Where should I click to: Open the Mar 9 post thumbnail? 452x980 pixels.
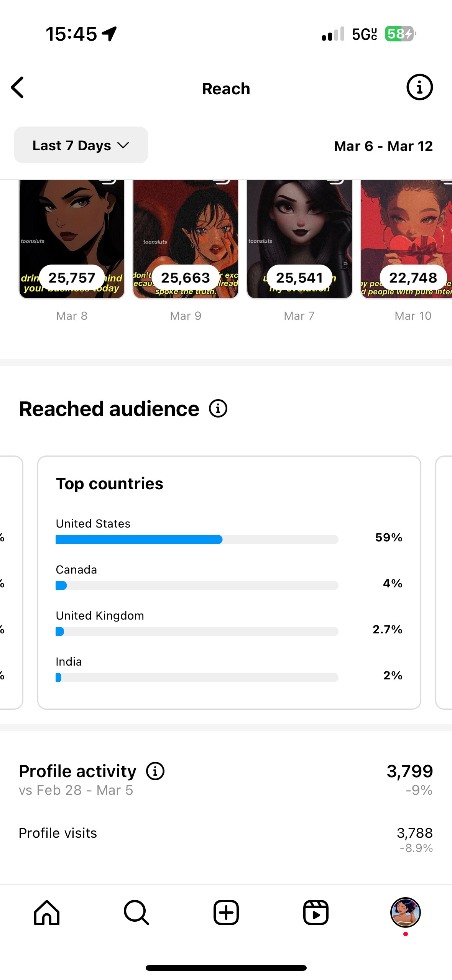pyautogui.click(x=186, y=239)
